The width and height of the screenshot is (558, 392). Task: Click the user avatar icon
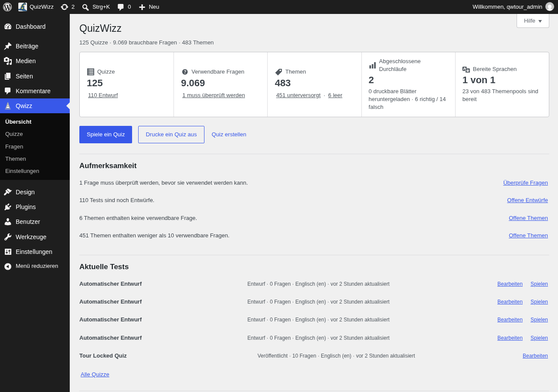550,7
